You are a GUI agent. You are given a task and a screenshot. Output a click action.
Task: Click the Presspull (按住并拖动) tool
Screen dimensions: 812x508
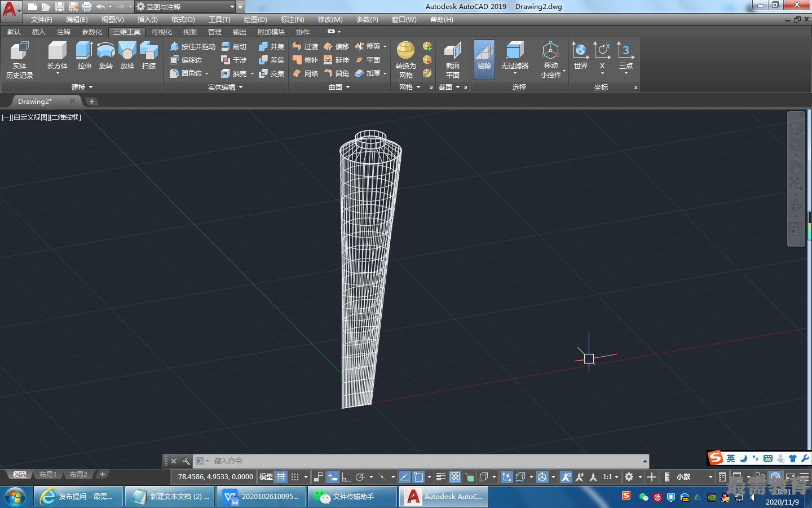click(193, 46)
